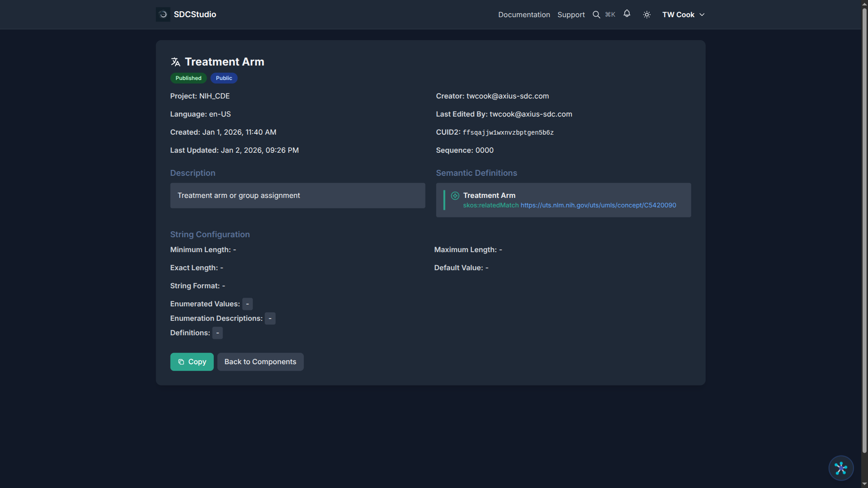Click Back to Components
868x488 pixels.
point(260,361)
